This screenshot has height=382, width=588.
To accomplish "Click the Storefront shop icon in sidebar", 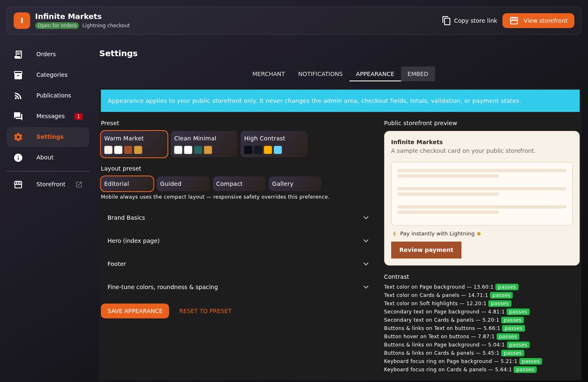I will pos(18,184).
